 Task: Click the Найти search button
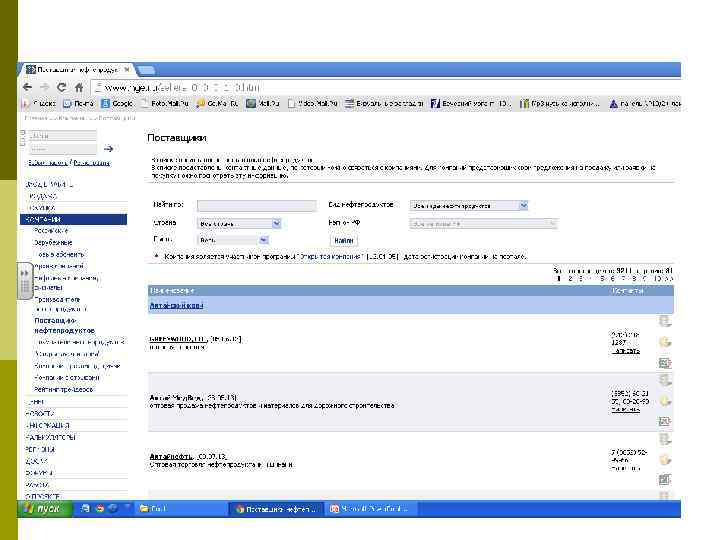pyautogui.click(x=343, y=240)
